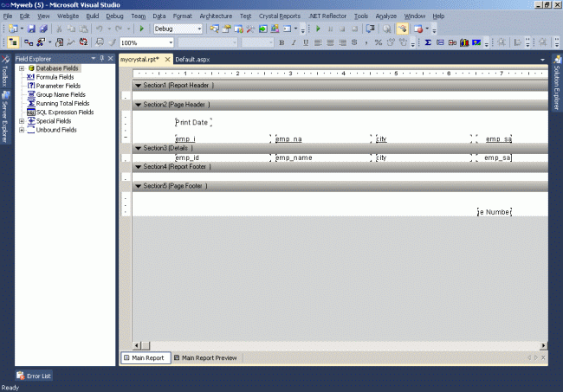Select the emp_name field in Details section
The width and height of the screenshot is (563, 392).
(323, 157)
